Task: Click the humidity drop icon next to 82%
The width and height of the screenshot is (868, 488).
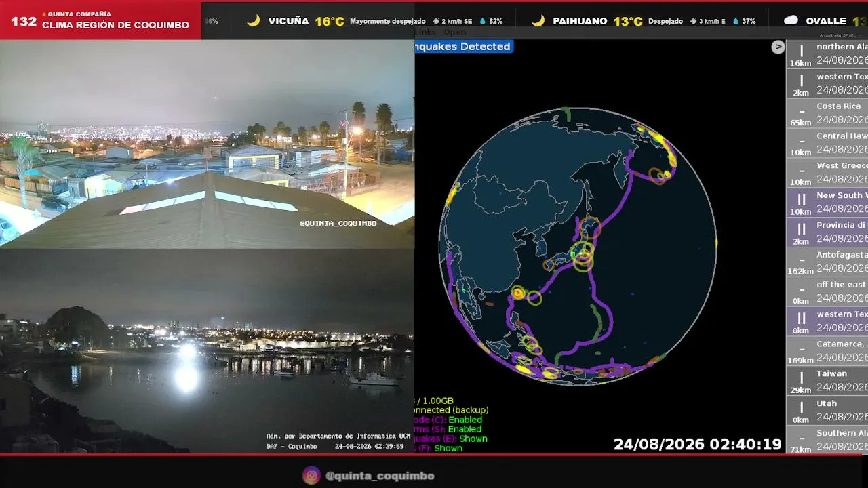Action: [483, 22]
